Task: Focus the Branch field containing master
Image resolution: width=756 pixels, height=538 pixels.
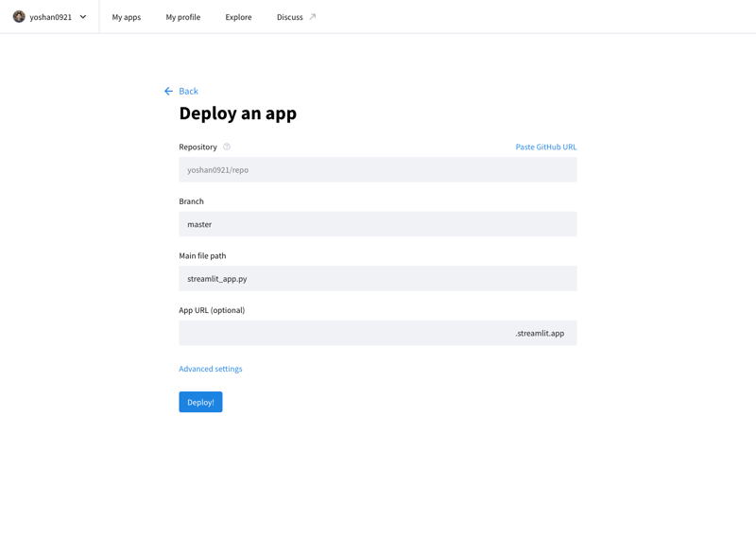Action: 377,224
